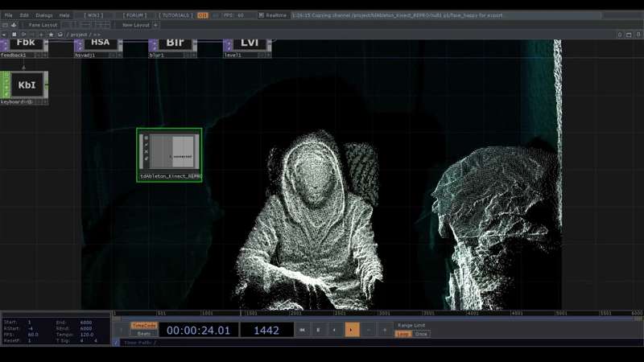The width and height of the screenshot is (644, 362).
Task: Select the blur1 Blr operator node
Action: point(172,48)
